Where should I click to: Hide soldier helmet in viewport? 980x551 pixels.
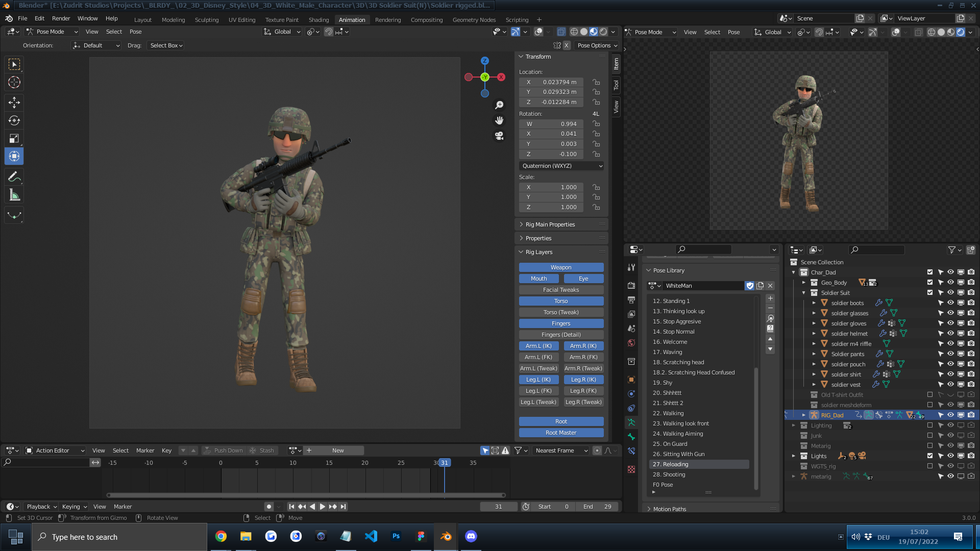pyautogui.click(x=950, y=333)
